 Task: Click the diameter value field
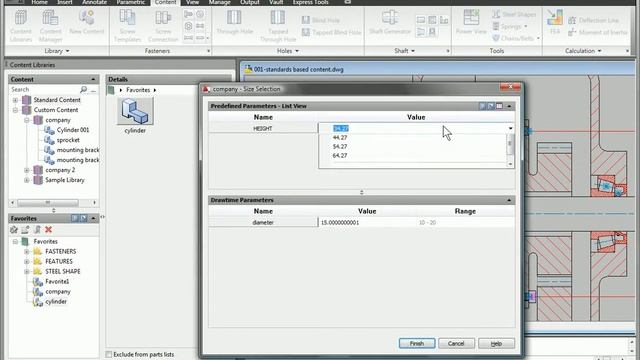coord(367,222)
